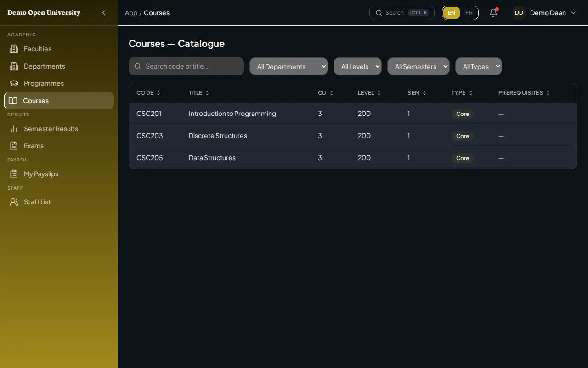Click the My Payslips clipboard icon

pos(14,174)
